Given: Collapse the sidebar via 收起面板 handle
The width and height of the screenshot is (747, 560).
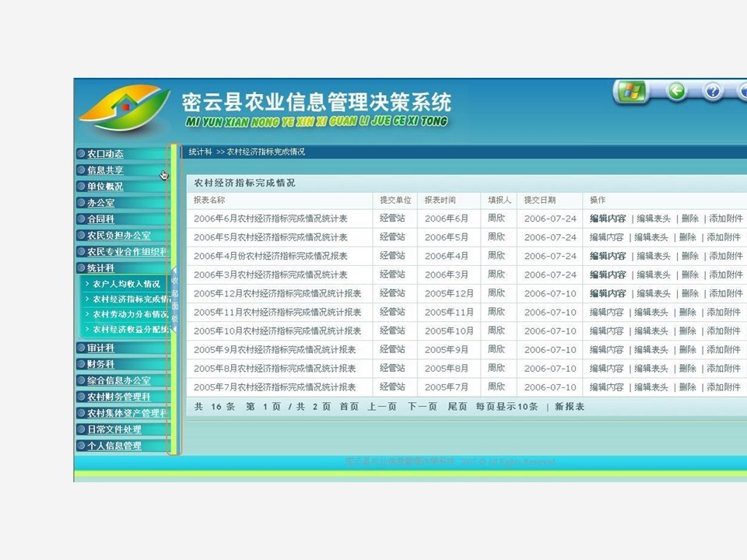Looking at the screenshot, I should coord(175,299).
